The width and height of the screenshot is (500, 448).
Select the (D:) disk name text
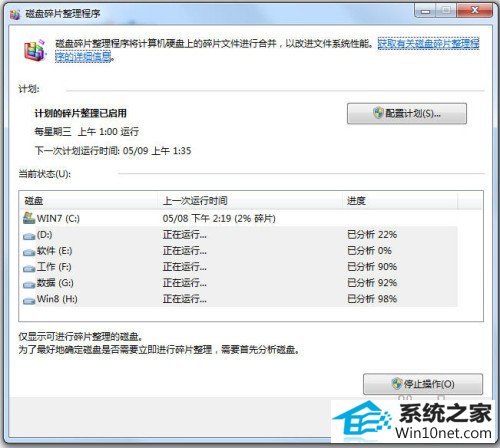pos(45,235)
